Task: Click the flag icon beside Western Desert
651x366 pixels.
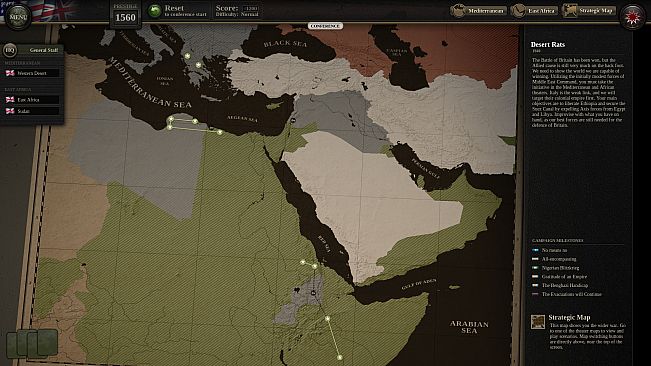Action: coord(10,73)
